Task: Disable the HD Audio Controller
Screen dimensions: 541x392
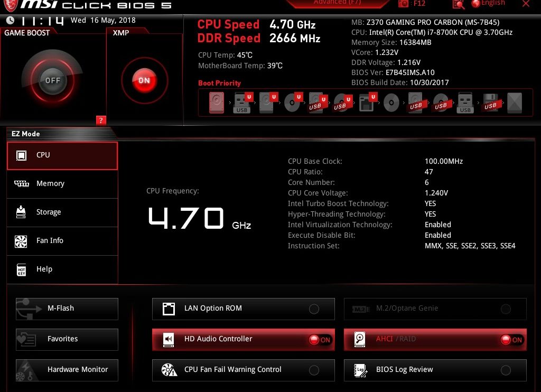Action: tap(320, 340)
